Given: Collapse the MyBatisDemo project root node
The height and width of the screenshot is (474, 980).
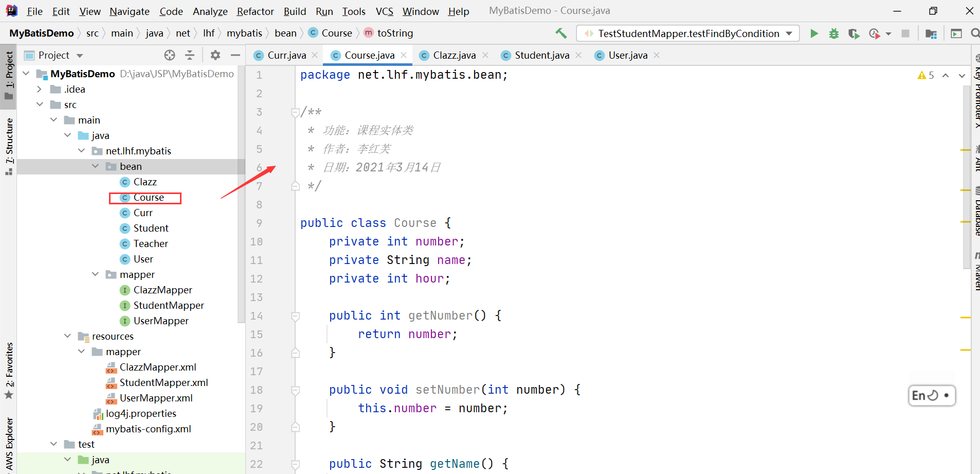Looking at the screenshot, I should [x=26, y=74].
